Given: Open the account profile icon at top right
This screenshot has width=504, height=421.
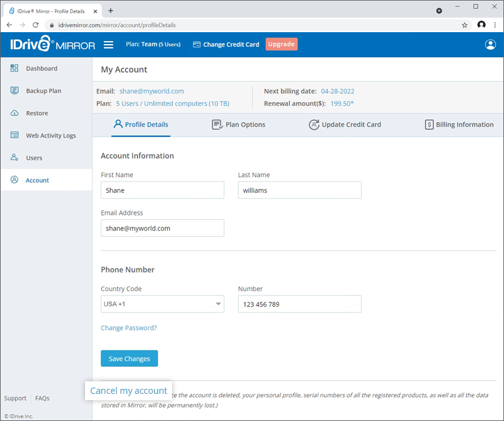Looking at the screenshot, I should coord(491,44).
